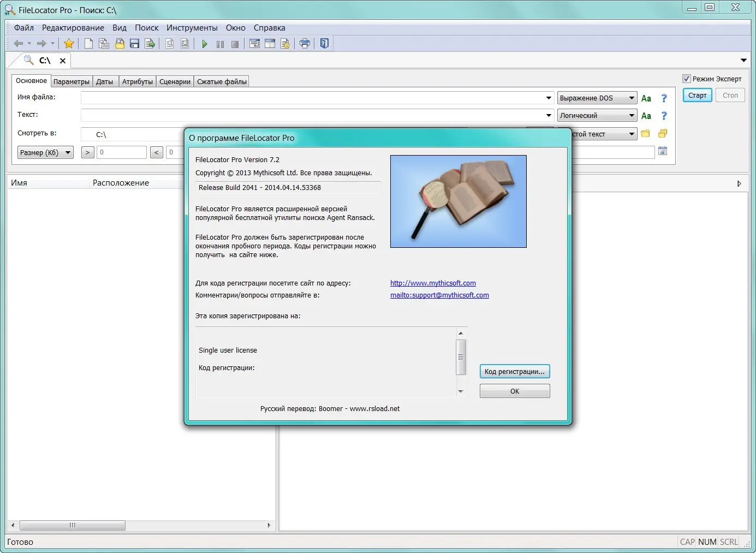Open the Окно menu
This screenshot has width=756, height=553.
click(236, 28)
